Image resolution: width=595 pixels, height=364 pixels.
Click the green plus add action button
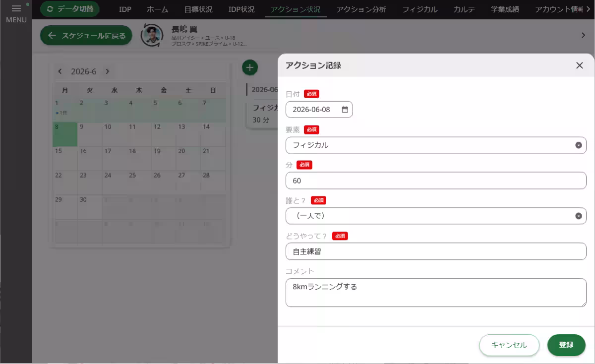250,67
